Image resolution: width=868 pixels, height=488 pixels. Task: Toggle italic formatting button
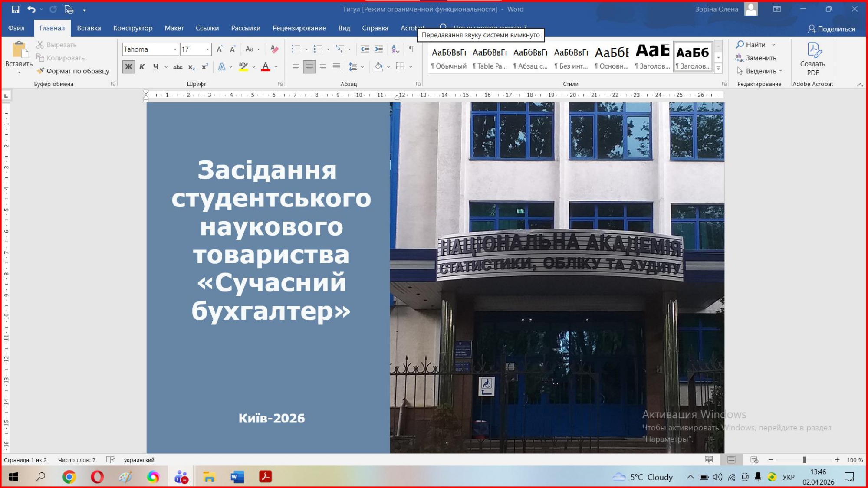point(142,67)
